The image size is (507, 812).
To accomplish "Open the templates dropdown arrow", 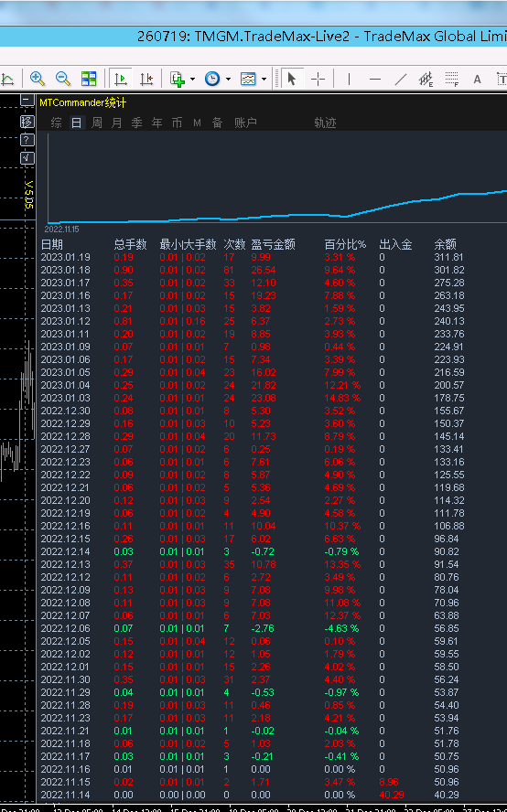I will tap(264, 80).
